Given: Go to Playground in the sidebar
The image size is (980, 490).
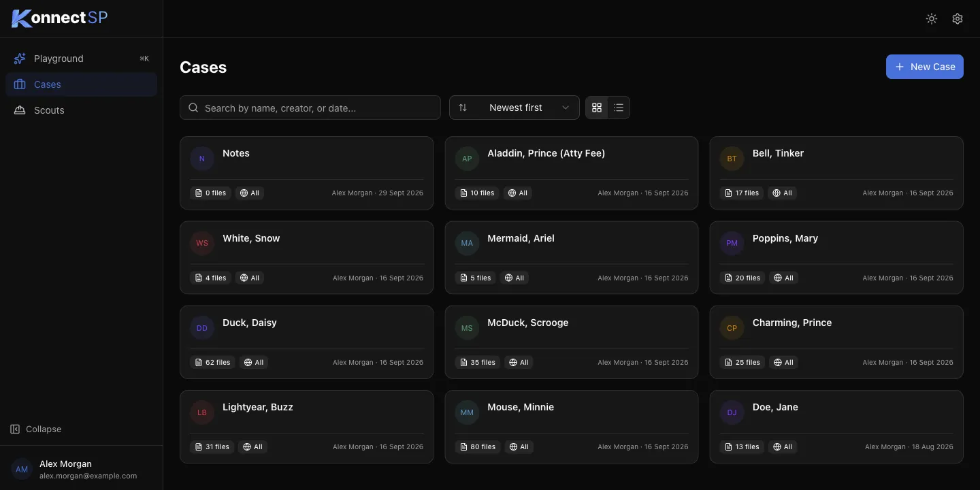Looking at the screenshot, I should (81, 59).
